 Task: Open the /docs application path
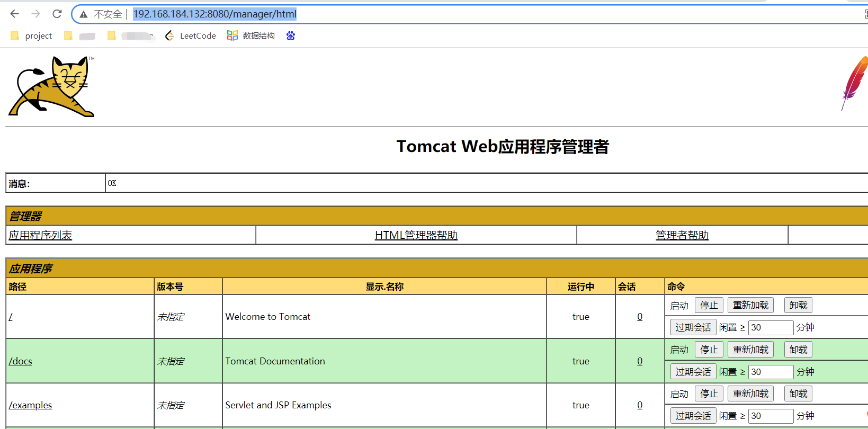(x=21, y=361)
